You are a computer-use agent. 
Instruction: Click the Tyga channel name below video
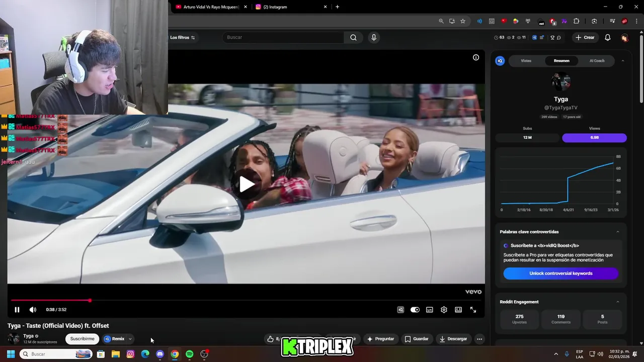(29, 336)
